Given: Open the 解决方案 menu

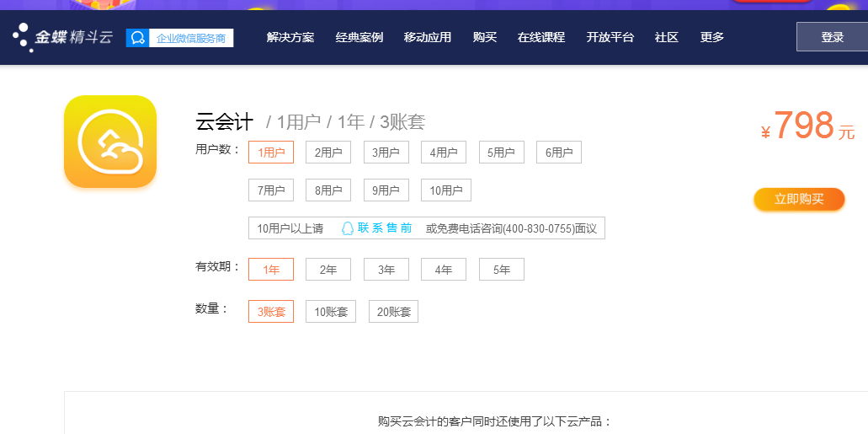Looking at the screenshot, I should [x=290, y=38].
